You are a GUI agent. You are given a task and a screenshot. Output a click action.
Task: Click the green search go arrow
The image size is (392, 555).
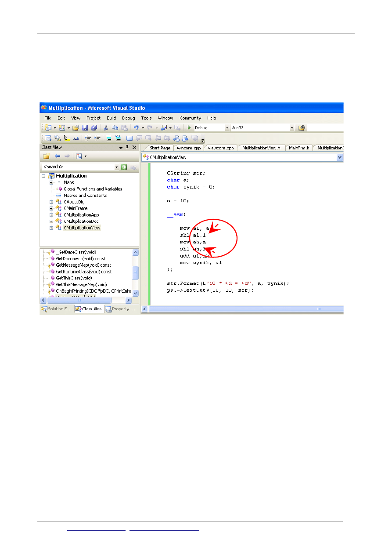tap(124, 167)
